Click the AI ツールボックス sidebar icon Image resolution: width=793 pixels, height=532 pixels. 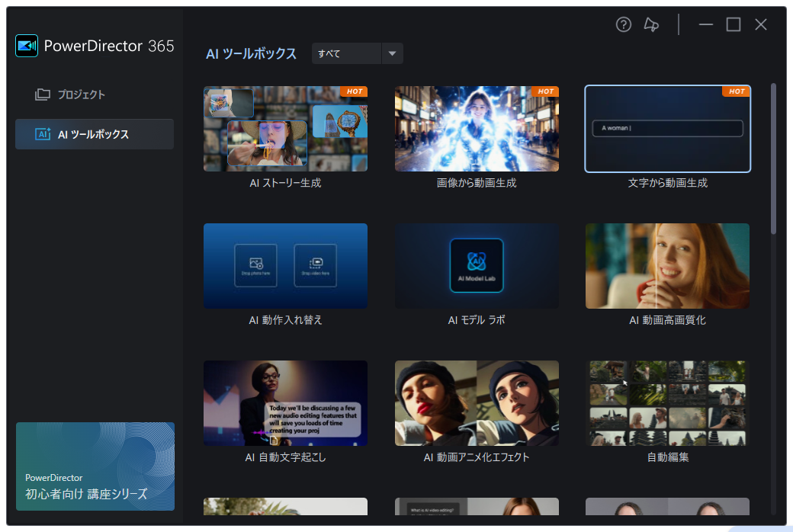[43, 134]
